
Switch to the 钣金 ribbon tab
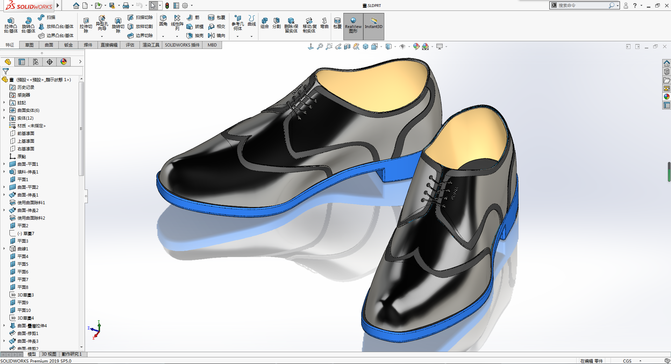click(x=68, y=45)
